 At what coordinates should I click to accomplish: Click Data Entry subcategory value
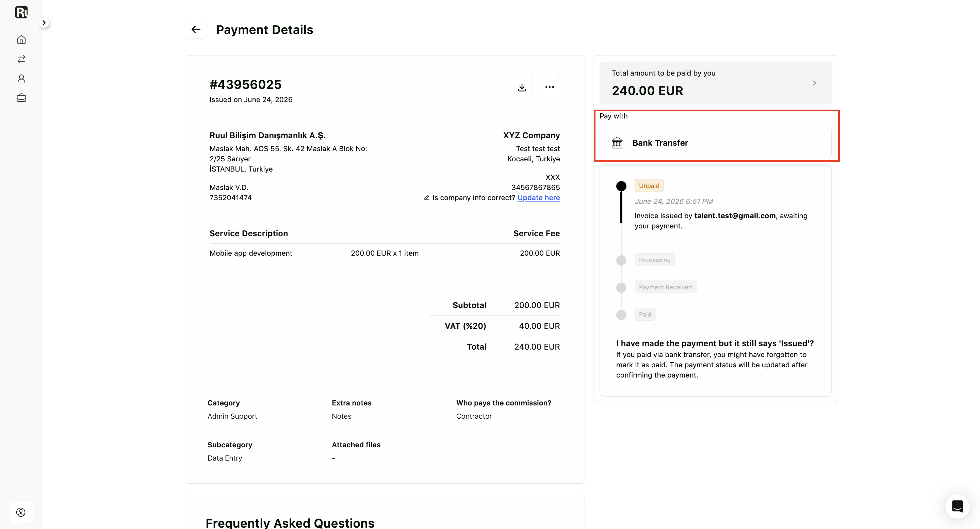(225, 458)
